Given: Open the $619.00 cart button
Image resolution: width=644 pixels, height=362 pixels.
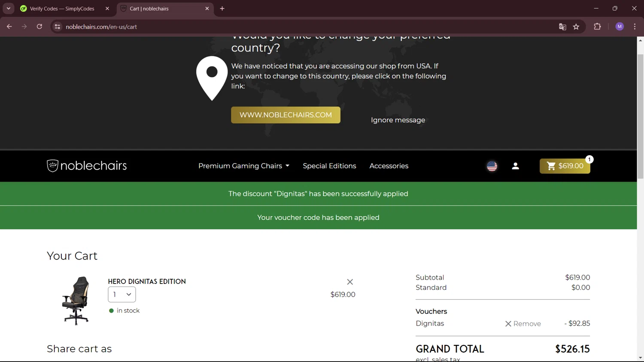Looking at the screenshot, I should pyautogui.click(x=565, y=166).
